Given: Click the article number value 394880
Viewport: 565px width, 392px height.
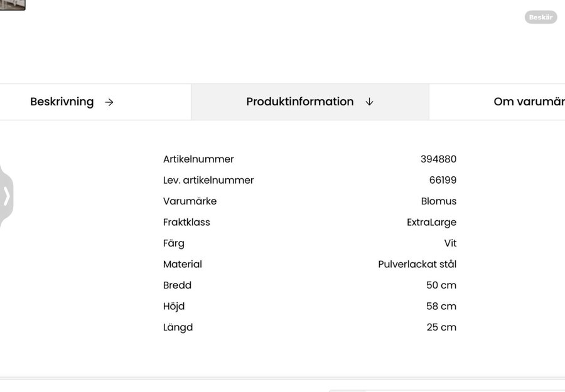Looking at the screenshot, I should (438, 159).
